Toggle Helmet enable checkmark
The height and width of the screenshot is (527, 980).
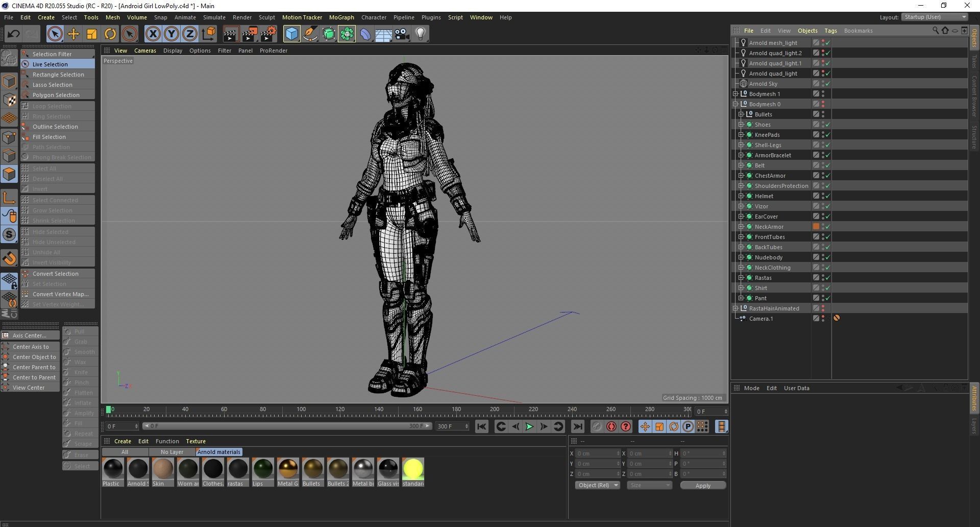point(827,196)
